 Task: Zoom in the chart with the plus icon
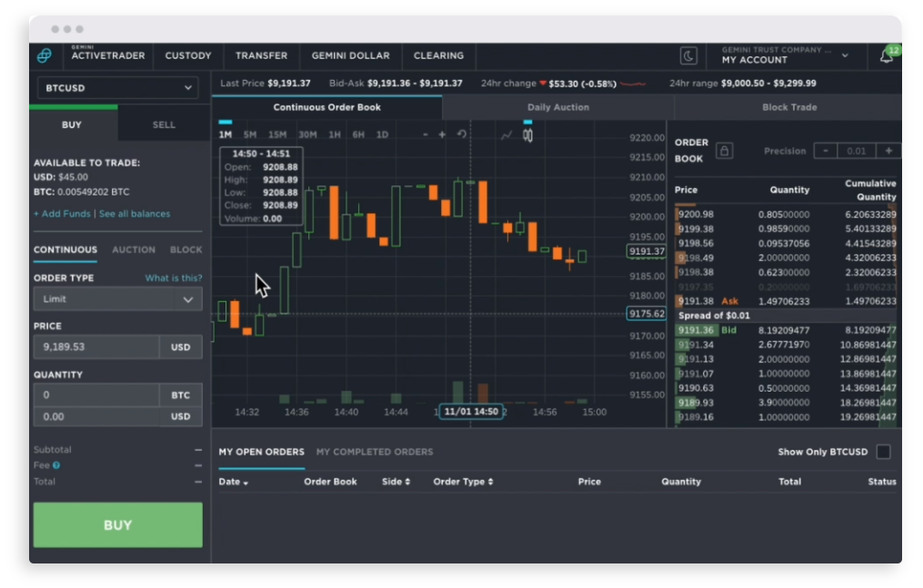click(x=442, y=135)
